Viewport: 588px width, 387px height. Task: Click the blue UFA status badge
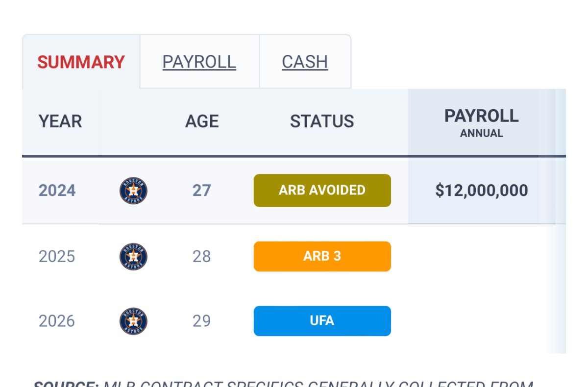coord(322,321)
